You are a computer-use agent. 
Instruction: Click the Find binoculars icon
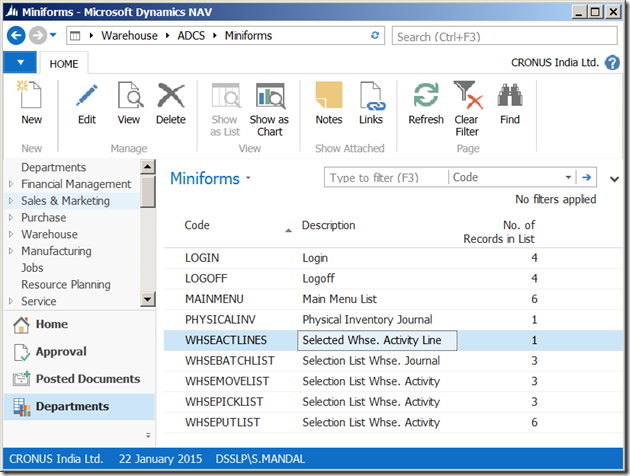coord(510,95)
